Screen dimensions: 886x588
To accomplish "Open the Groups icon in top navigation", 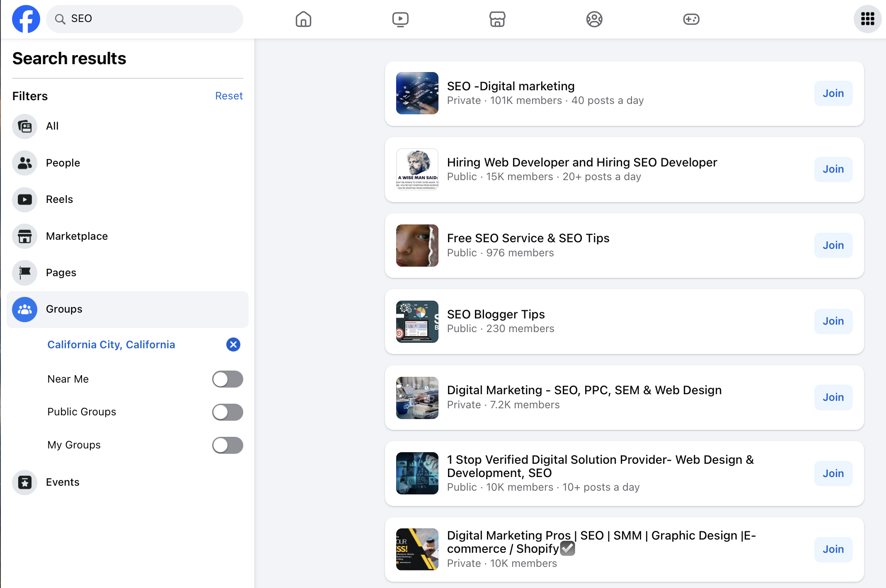I will tap(594, 19).
